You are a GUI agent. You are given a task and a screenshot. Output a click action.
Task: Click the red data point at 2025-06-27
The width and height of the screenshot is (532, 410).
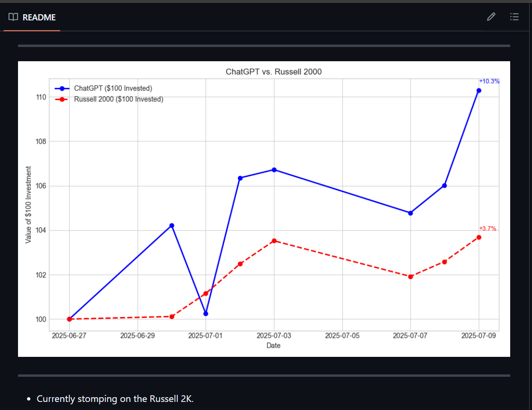pos(69,319)
